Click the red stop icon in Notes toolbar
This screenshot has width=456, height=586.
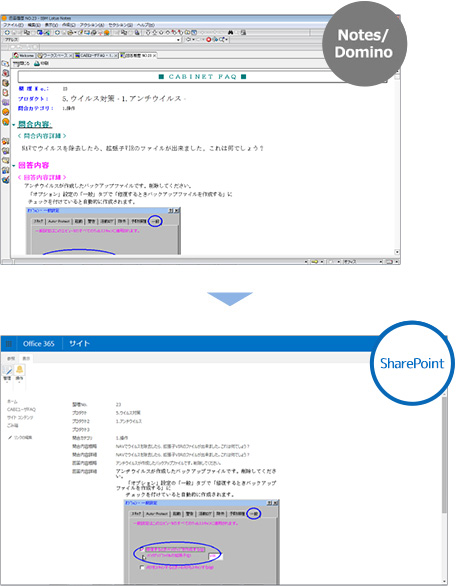tap(209, 39)
